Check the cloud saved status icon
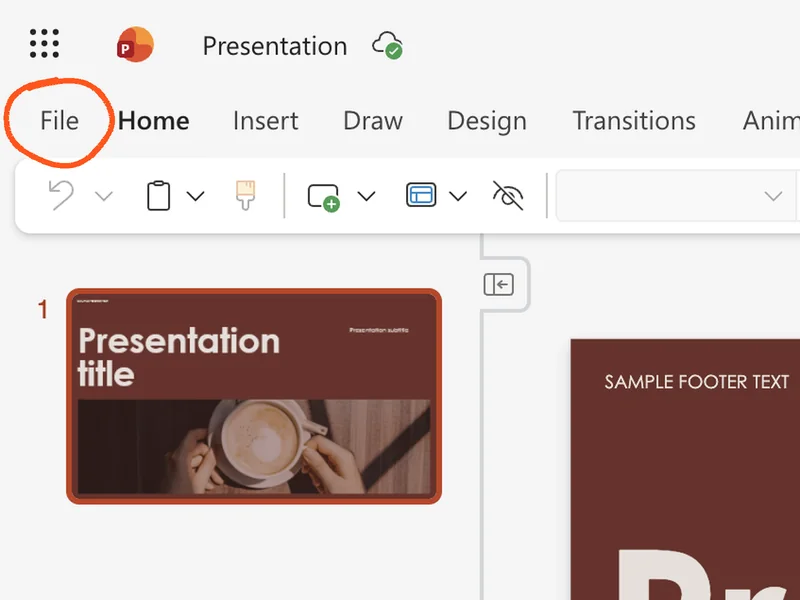The width and height of the screenshot is (800, 600). (x=387, y=45)
